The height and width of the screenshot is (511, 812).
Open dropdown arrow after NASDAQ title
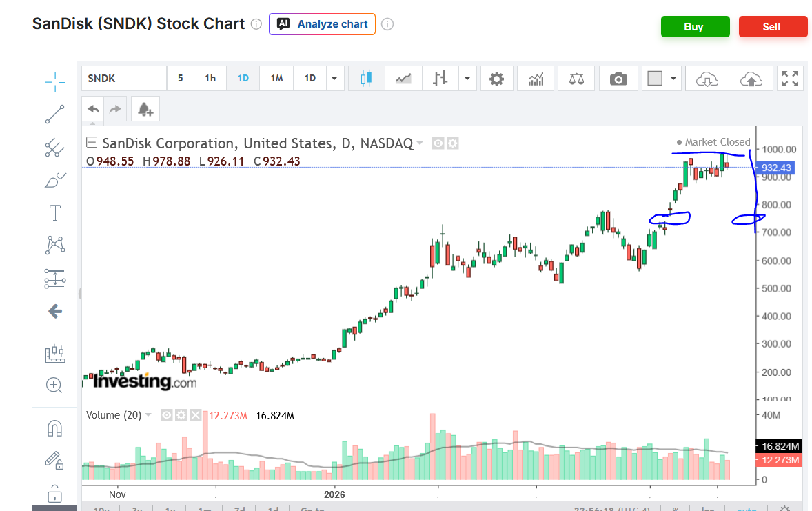coord(420,143)
